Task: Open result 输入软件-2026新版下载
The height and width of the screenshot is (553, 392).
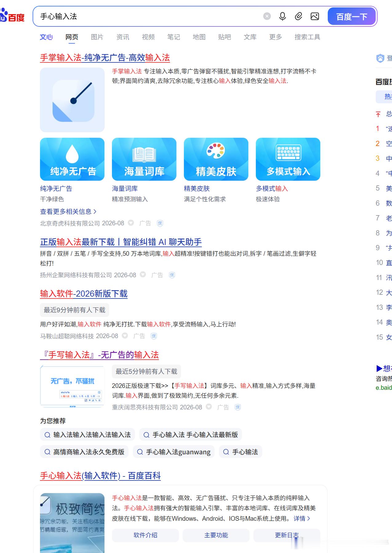Action: (x=84, y=294)
